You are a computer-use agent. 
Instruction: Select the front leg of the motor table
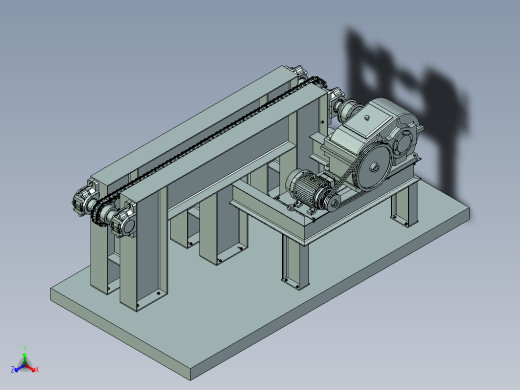295,263
